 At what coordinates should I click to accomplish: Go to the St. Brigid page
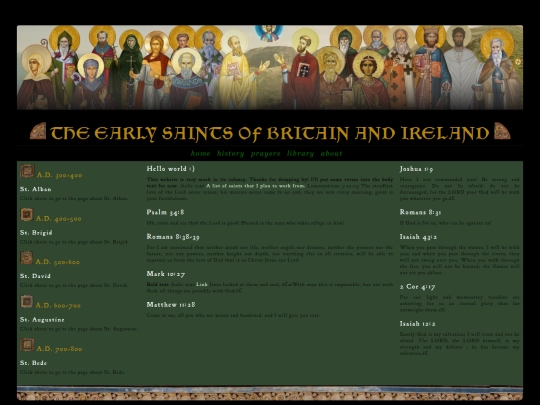coord(36,232)
